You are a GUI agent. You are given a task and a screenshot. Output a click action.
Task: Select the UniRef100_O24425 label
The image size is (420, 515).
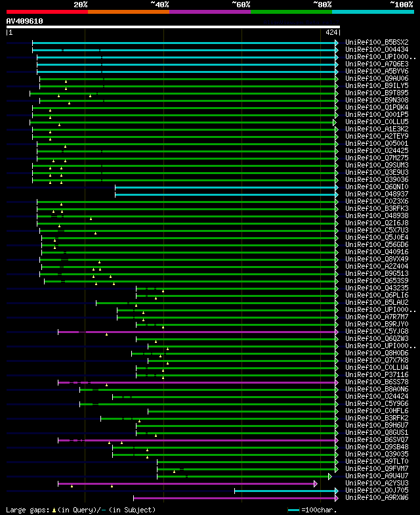(377, 151)
